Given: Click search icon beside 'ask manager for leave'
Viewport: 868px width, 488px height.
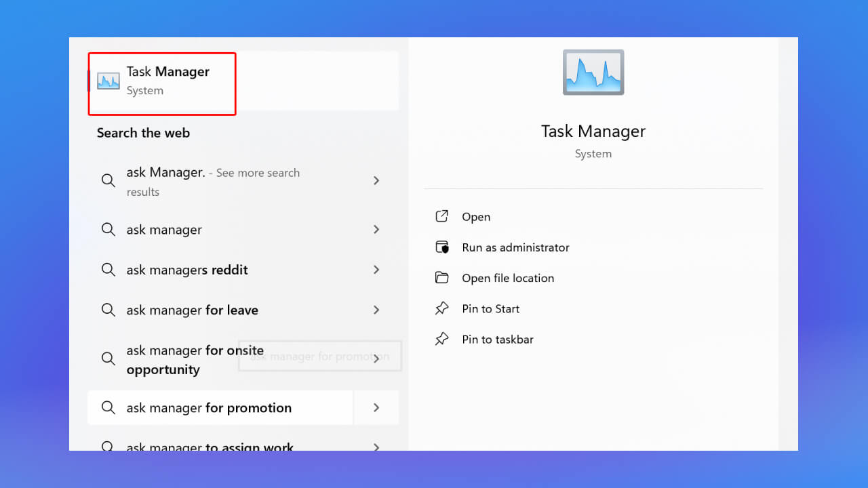Looking at the screenshot, I should coord(108,310).
